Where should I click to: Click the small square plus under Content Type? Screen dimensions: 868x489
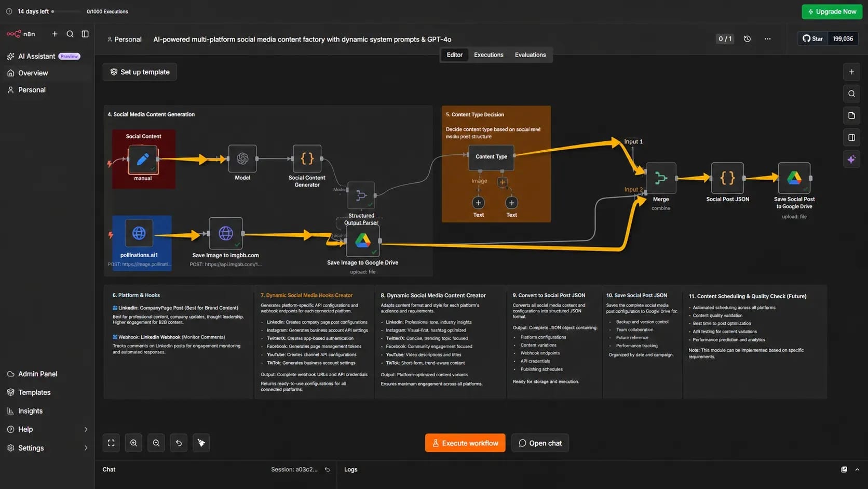point(502,182)
